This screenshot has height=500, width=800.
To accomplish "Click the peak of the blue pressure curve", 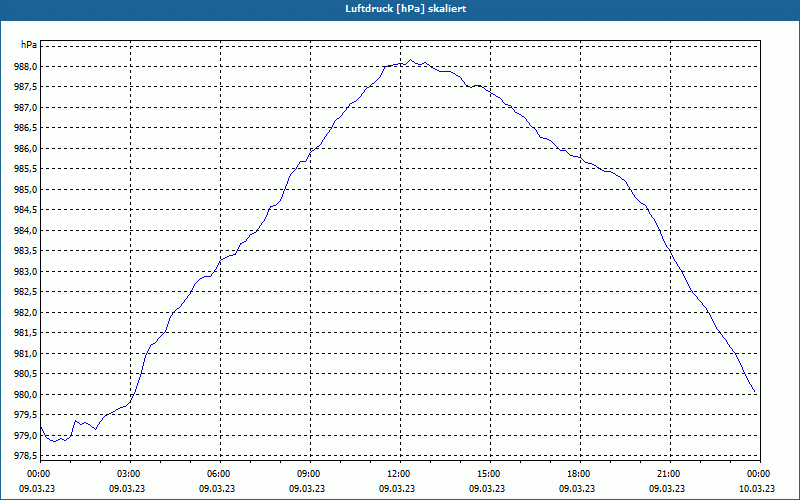I will click(411, 60).
